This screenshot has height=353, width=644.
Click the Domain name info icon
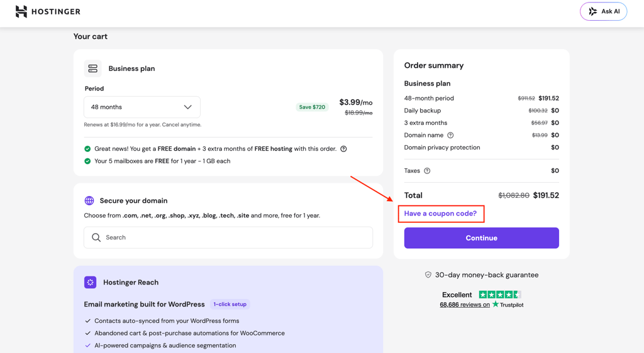click(450, 135)
